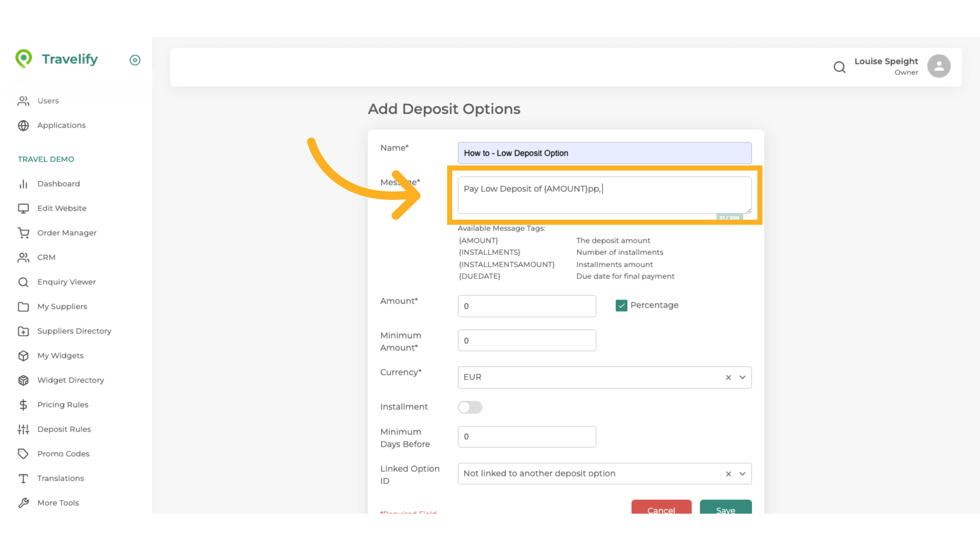The width and height of the screenshot is (980, 551).
Task: Open the More Tools wrench icon
Action: [x=23, y=503]
